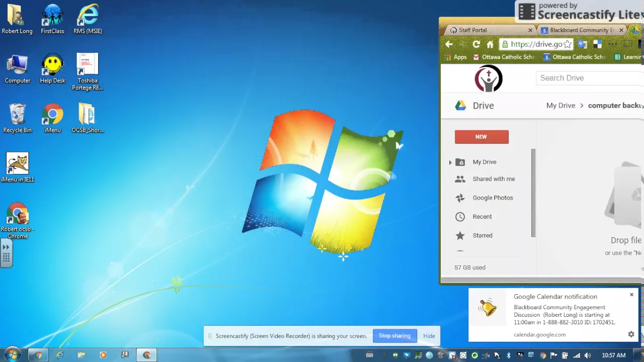
Task: Hide the screen sharing bar
Action: pos(429,336)
